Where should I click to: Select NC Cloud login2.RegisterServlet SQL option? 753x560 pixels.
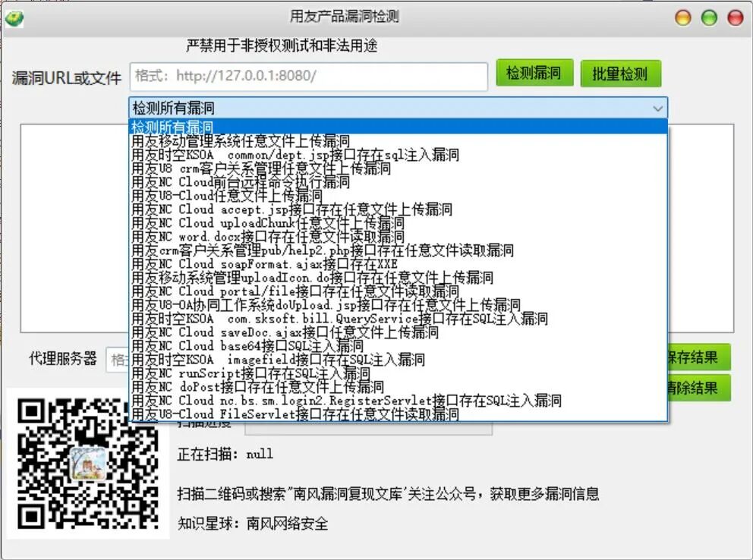[398, 400]
